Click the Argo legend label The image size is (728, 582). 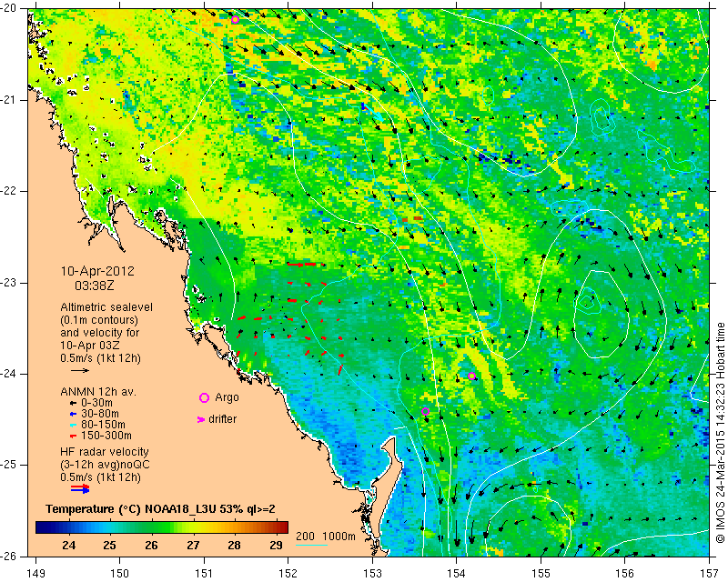227,397
